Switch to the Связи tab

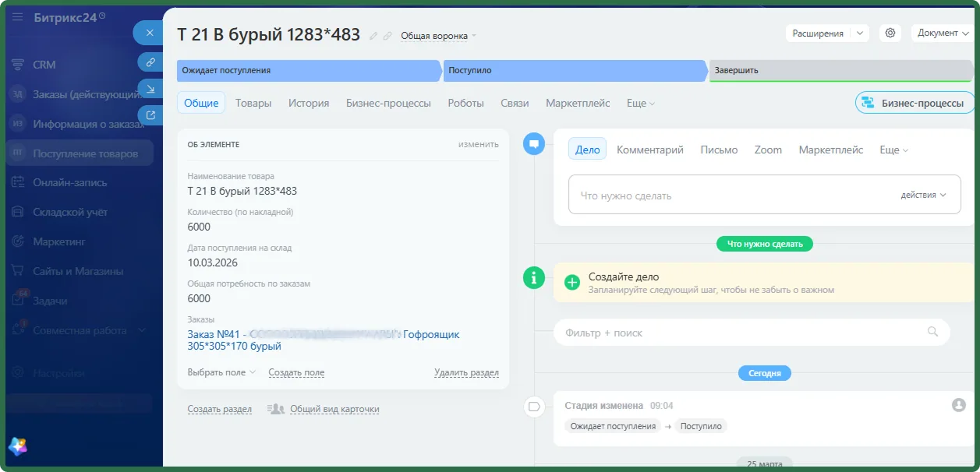click(x=515, y=103)
